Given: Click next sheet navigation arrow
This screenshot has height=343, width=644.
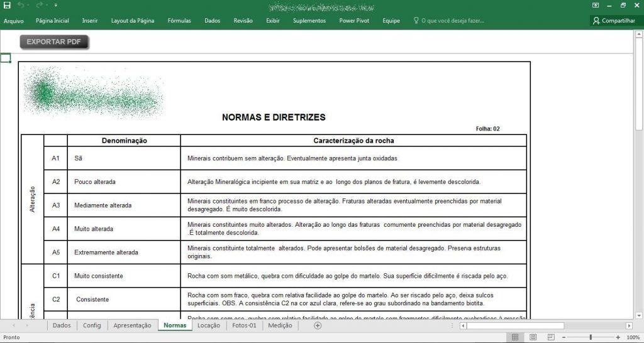Looking at the screenshot, I should pos(27,325).
